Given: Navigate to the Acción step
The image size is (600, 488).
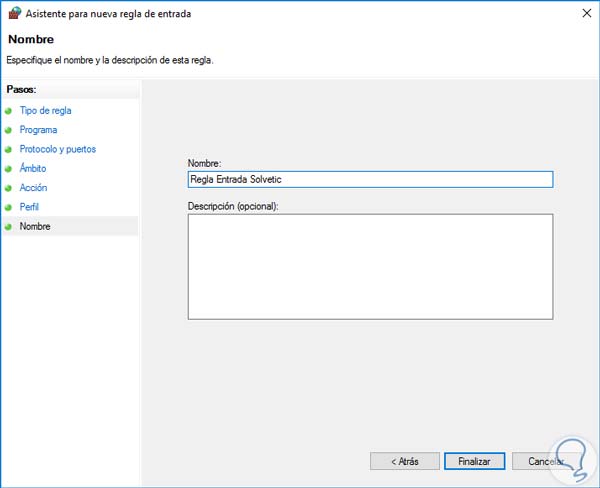Looking at the screenshot, I should (33, 188).
